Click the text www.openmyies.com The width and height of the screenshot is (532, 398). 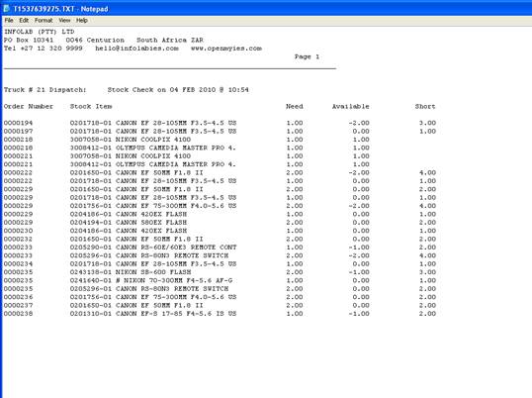(x=226, y=49)
